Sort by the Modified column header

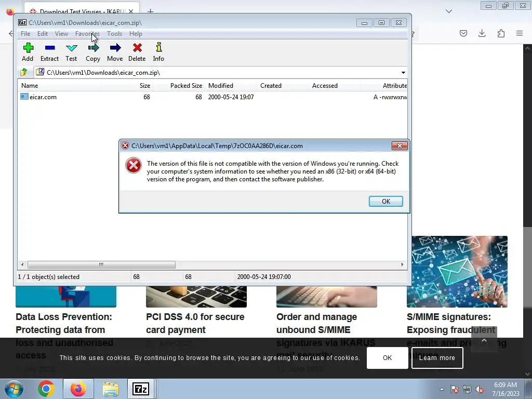click(231, 86)
